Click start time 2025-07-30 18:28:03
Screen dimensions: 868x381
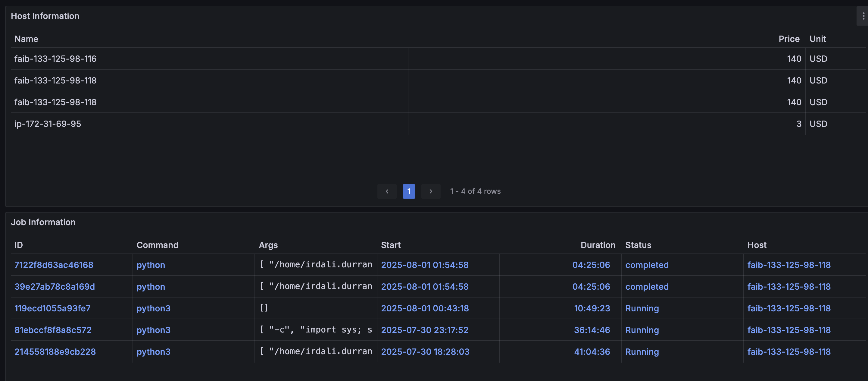click(425, 351)
